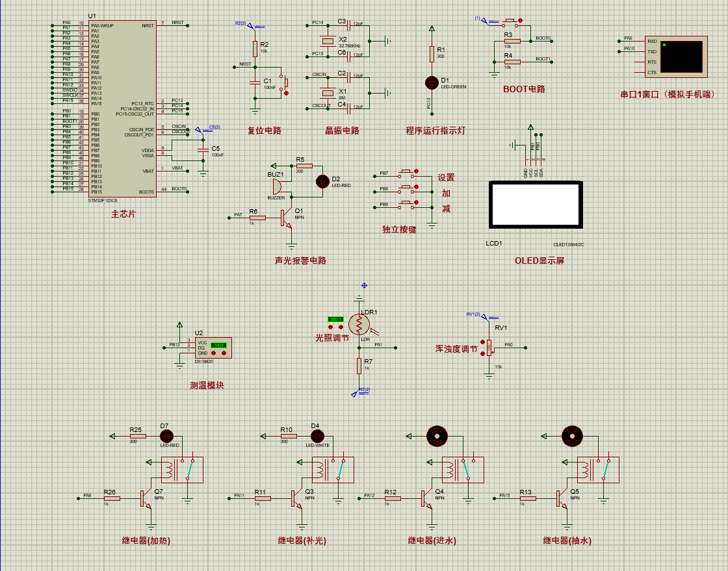Select the fill-light relay above Q3
This screenshot has width=728, height=571.
pyautogui.click(x=333, y=470)
